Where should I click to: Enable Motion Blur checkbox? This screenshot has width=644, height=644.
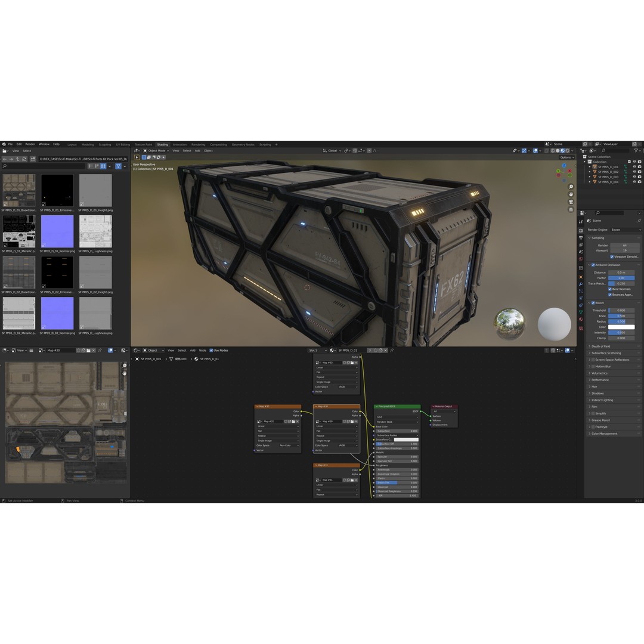(x=593, y=366)
